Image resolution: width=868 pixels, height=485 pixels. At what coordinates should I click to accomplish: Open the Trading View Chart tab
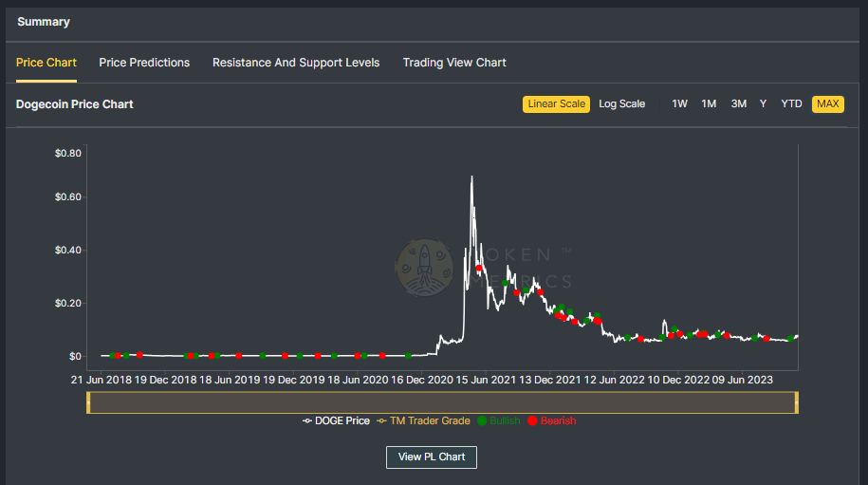coord(454,63)
